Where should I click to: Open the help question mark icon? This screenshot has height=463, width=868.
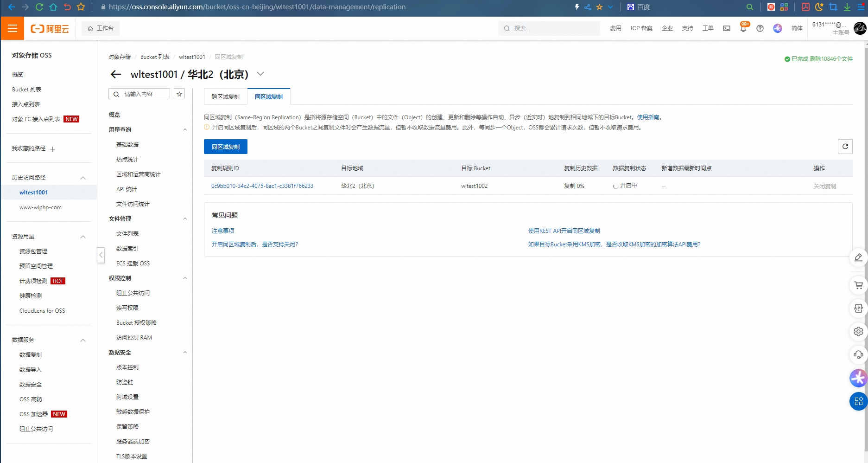click(x=760, y=28)
